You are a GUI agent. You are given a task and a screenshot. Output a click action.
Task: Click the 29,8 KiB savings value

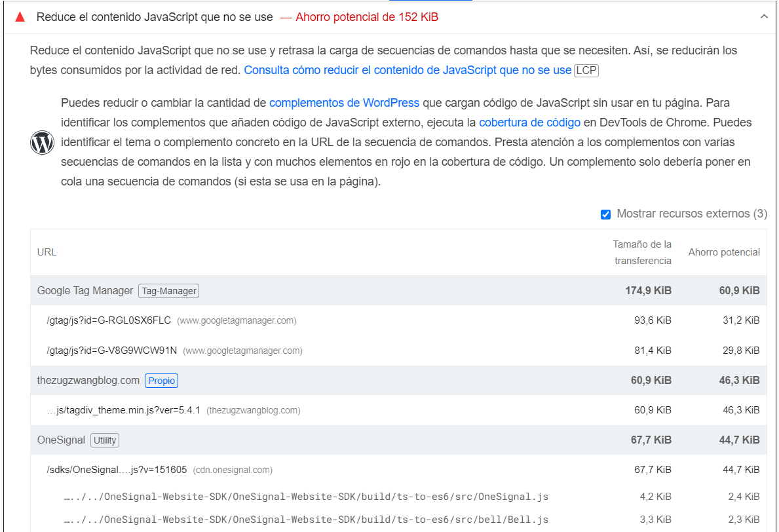pyautogui.click(x=741, y=351)
